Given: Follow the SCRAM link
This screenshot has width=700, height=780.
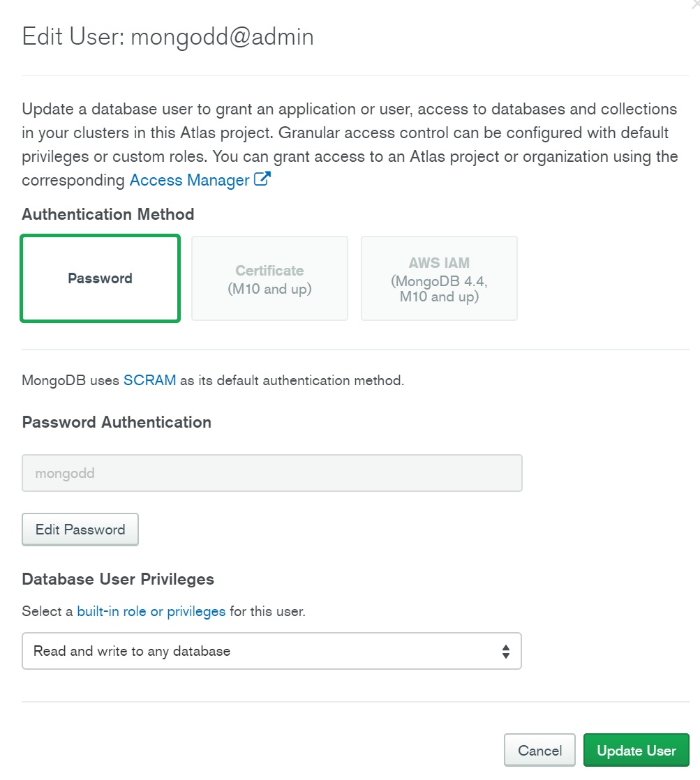Looking at the screenshot, I should click(x=149, y=381).
